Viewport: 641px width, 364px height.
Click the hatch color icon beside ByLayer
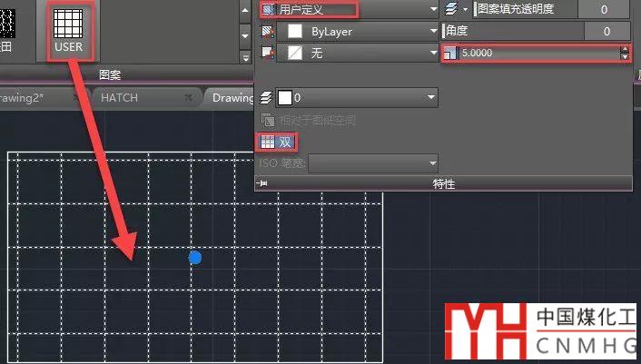coord(268,32)
